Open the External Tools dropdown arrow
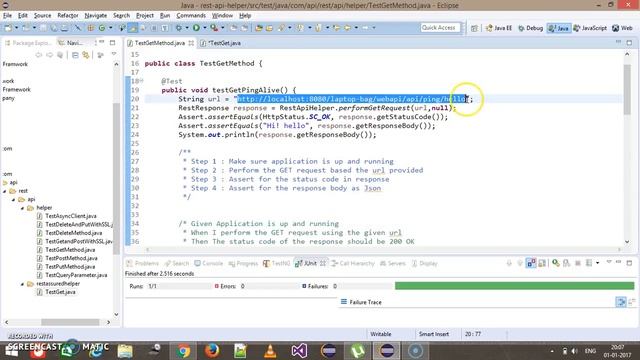This screenshot has height=360, width=640. coord(222,28)
